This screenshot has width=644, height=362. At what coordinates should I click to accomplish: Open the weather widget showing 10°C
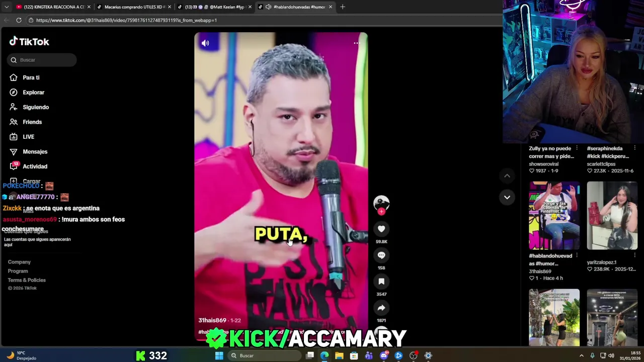click(x=22, y=355)
